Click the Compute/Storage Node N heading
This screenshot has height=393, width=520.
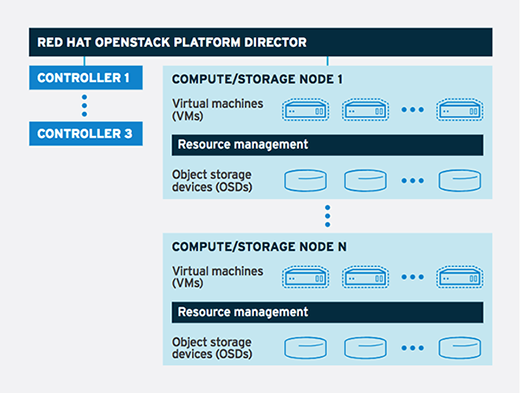259,247
